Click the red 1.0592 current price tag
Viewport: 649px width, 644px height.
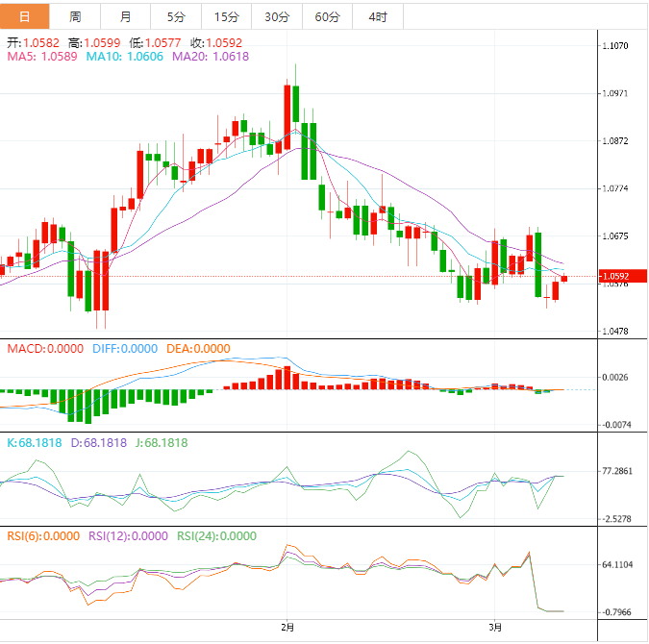point(615,277)
